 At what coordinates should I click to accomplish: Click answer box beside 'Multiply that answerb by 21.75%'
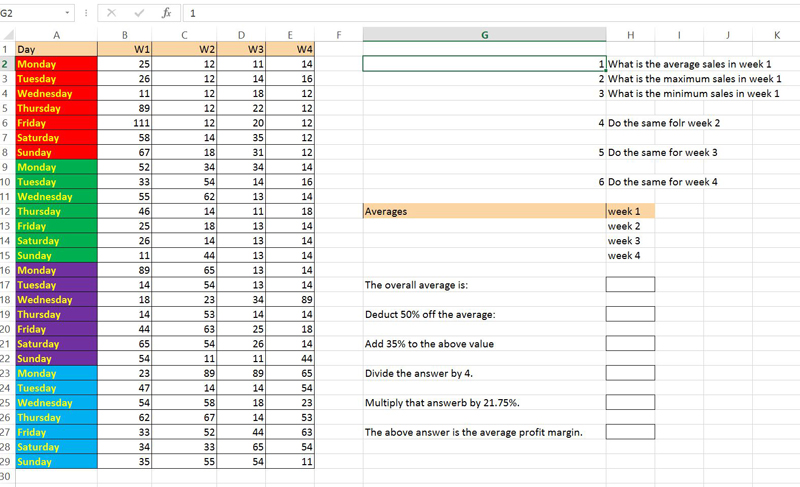631,403
